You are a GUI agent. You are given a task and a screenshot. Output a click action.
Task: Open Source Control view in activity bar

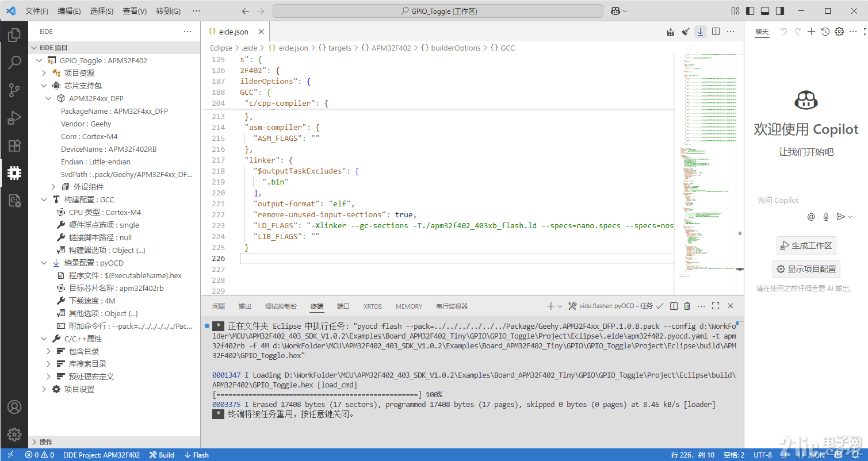pyautogui.click(x=14, y=90)
